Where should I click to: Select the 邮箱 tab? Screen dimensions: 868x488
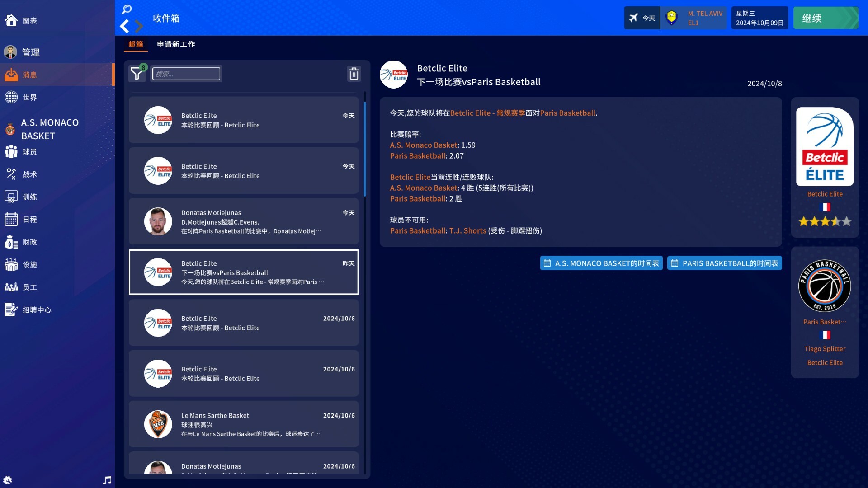136,44
